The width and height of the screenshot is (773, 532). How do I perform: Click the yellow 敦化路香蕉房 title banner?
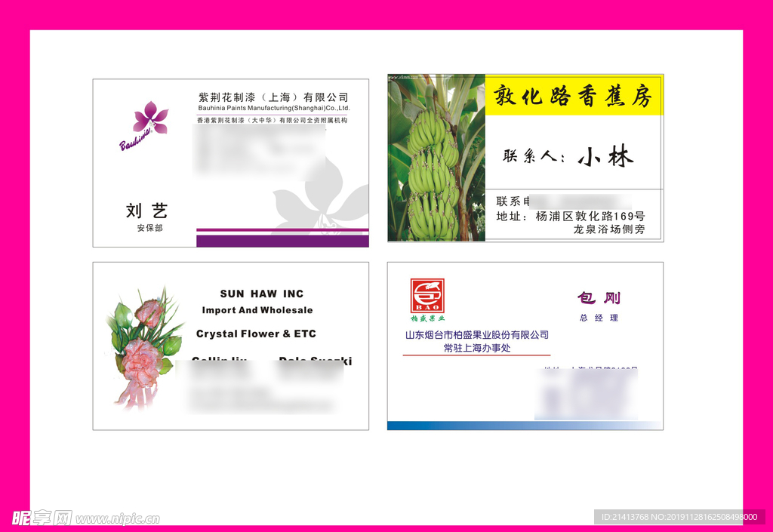pyautogui.click(x=574, y=96)
